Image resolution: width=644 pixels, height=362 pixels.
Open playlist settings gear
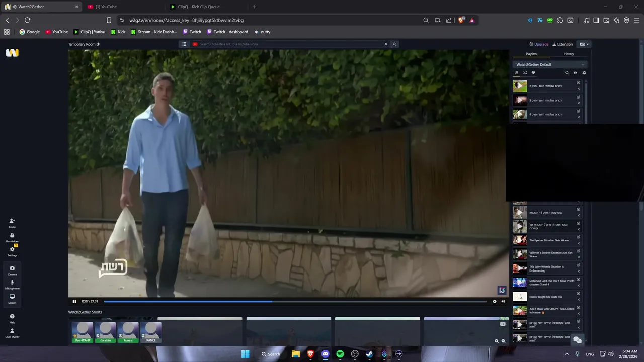click(584, 73)
